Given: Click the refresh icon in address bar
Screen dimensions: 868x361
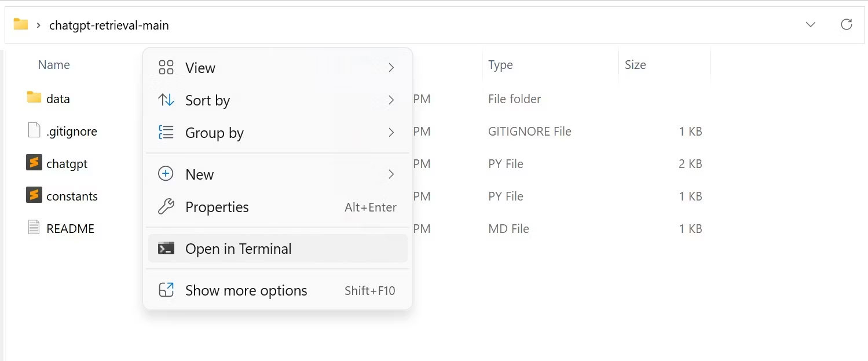Looking at the screenshot, I should [x=846, y=24].
